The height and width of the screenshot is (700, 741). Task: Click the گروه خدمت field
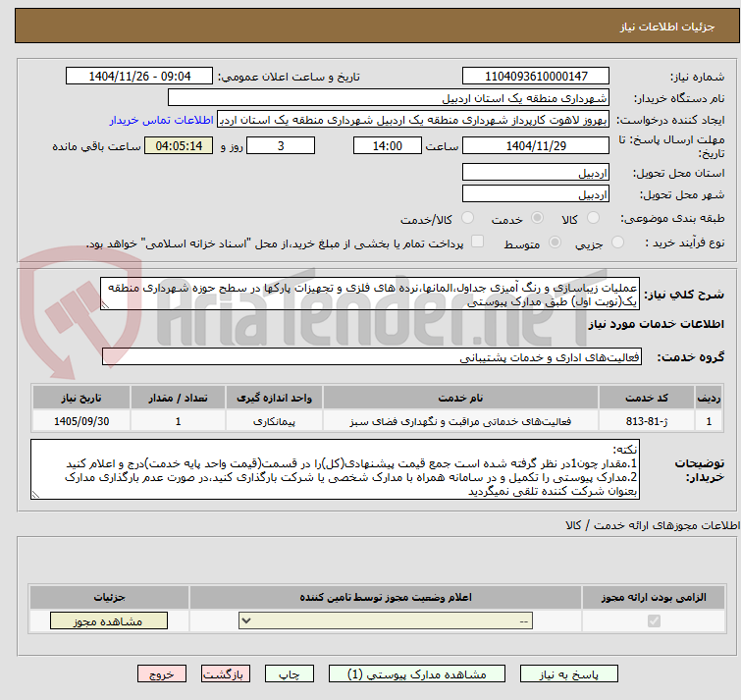point(372,356)
